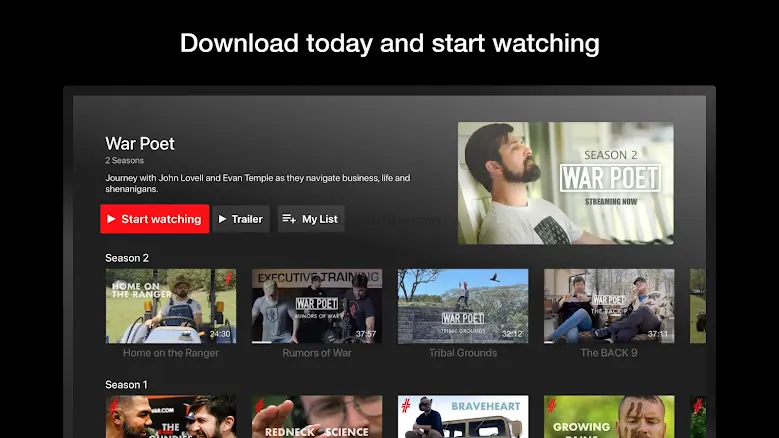
Task: Click the 2 Seasons label
Action: pyautogui.click(x=124, y=160)
